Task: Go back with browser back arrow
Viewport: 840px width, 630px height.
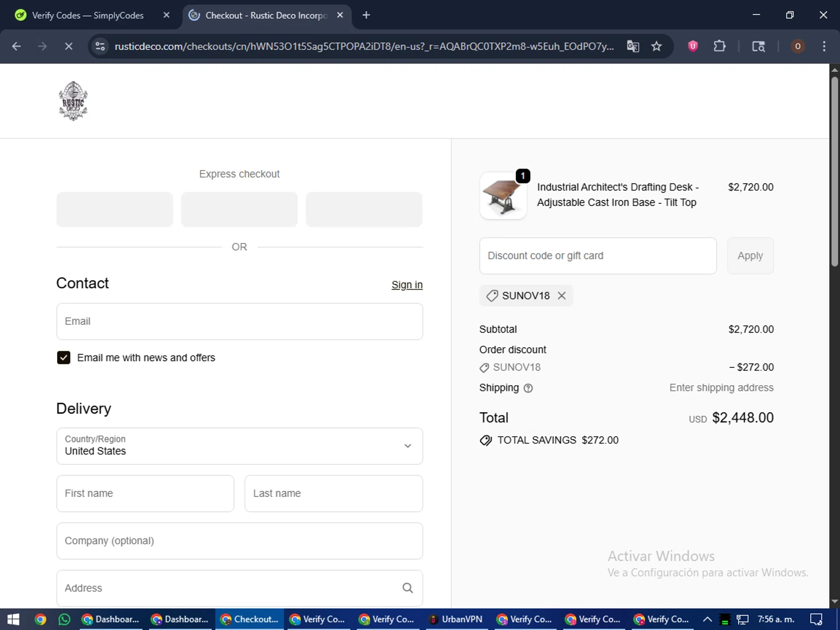Action: [16, 46]
